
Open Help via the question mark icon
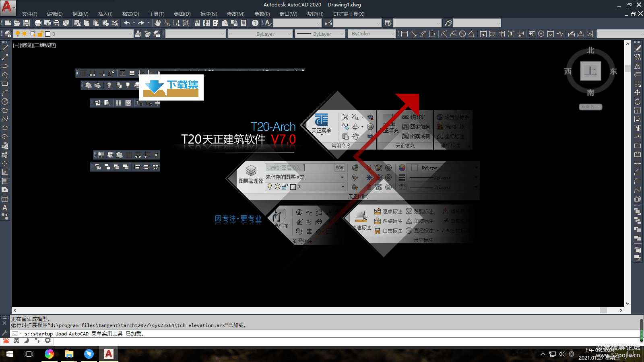(x=255, y=23)
